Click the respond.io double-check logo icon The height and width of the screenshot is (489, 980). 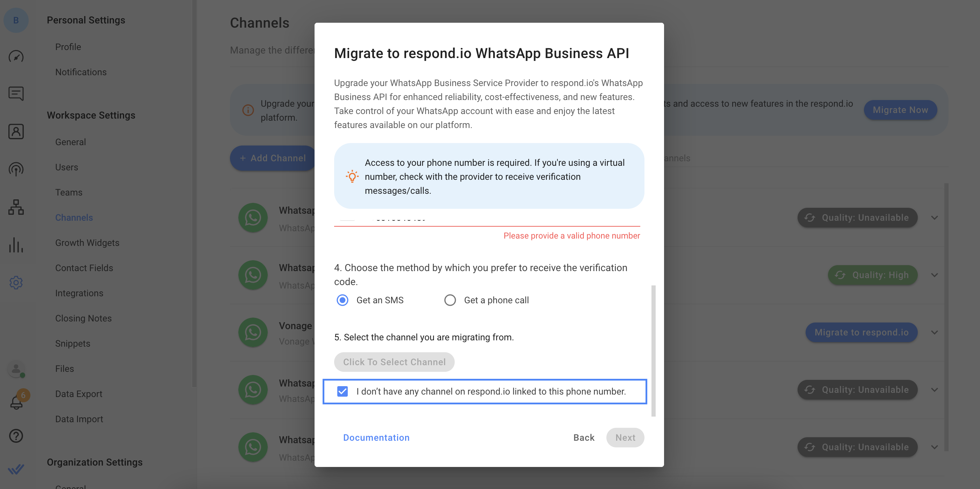(x=16, y=469)
